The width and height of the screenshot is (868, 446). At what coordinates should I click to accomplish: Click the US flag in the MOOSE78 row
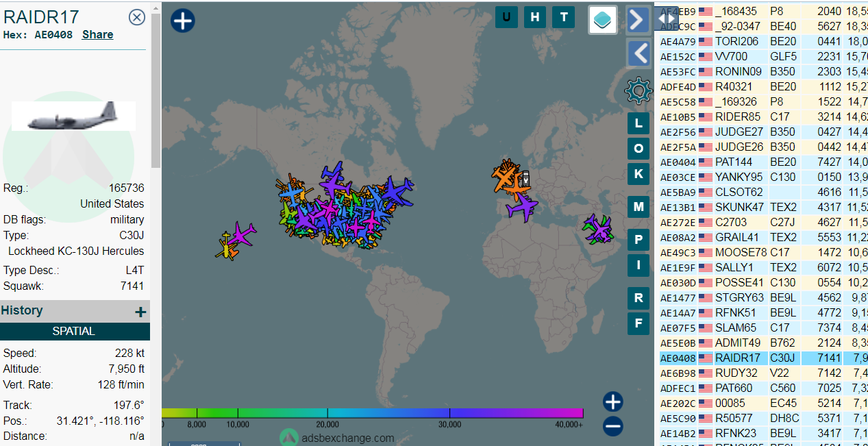705,252
